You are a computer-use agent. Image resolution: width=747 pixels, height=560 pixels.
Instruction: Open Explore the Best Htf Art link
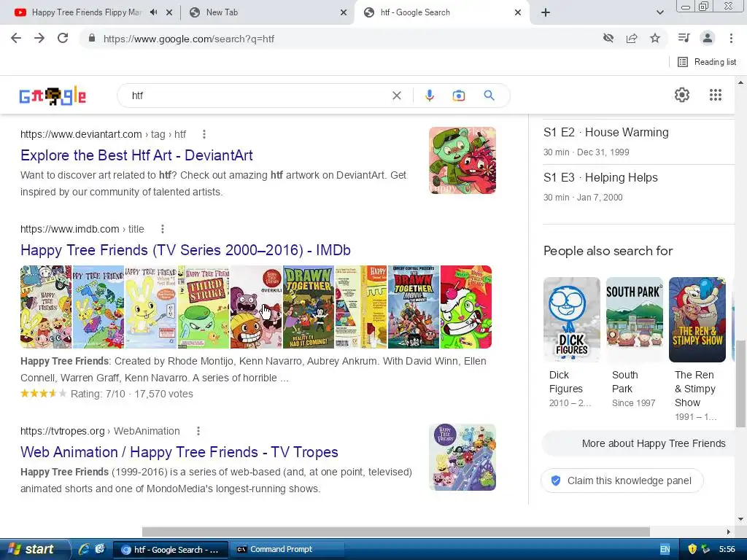[x=136, y=155]
